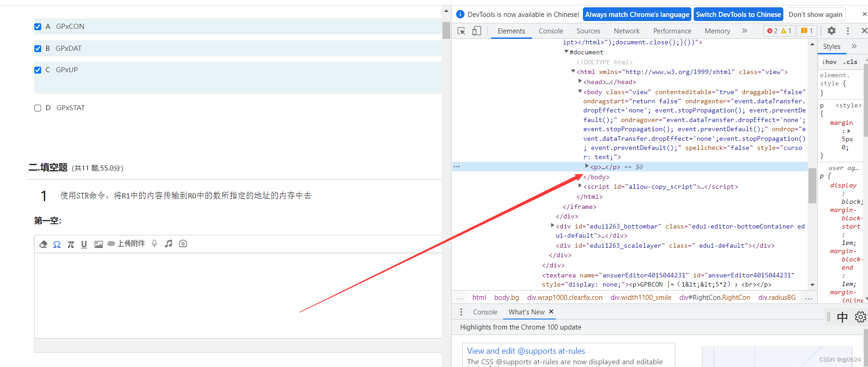Expand the head element node
868x367 pixels.
(580, 81)
